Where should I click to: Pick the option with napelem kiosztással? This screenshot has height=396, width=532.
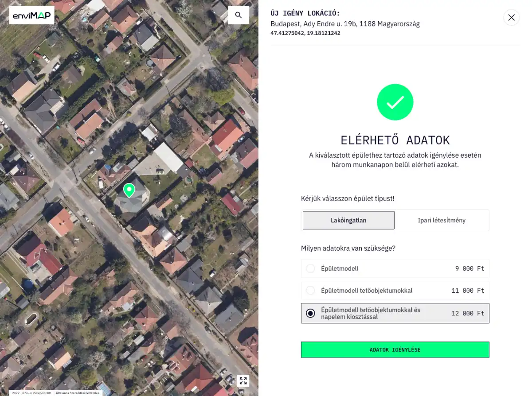point(311,313)
